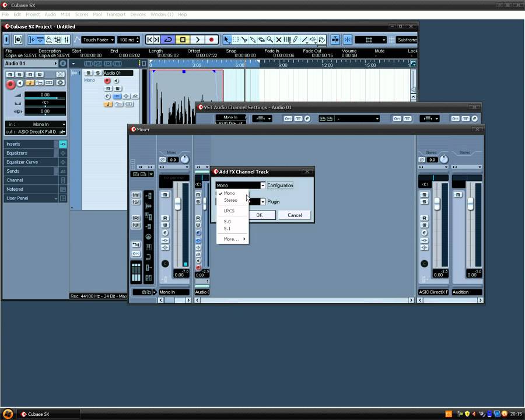Toggle Mixer global write automation button

[136, 225]
